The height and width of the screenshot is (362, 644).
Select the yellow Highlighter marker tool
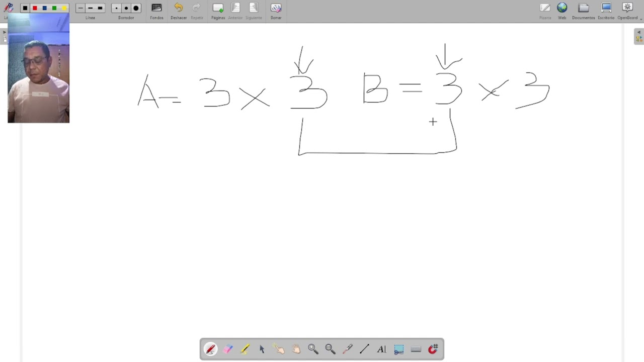pyautogui.click(x=245, y=349)
